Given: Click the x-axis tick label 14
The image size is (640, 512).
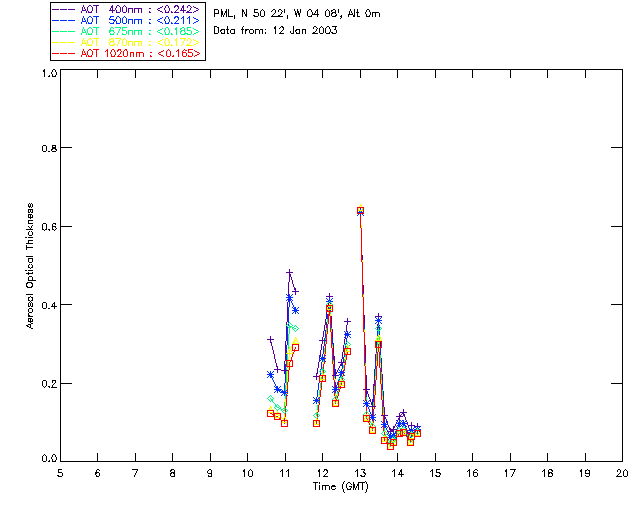Looking at the screenshot, I should pos(398,473).
